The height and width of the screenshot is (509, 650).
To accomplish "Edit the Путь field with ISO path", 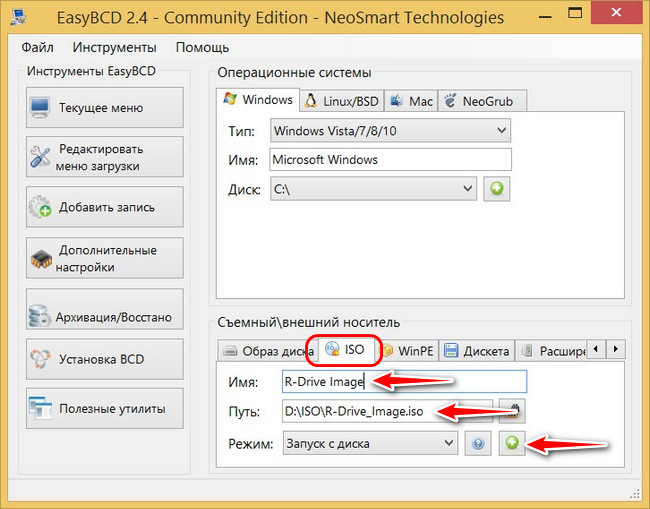I will pos(388,411).
